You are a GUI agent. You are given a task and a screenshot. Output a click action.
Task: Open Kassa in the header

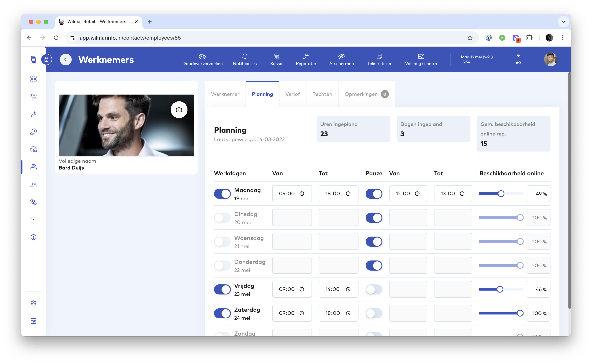(x=276, y=59)
